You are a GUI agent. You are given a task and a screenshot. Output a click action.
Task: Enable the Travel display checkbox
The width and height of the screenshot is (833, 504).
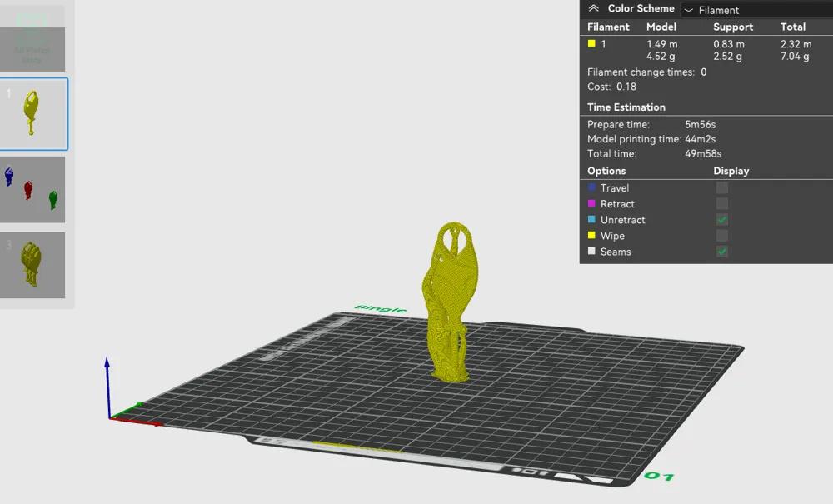click(721, 187)
